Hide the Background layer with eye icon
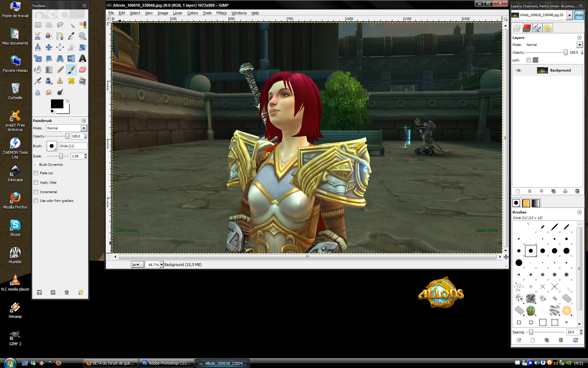 (519, 70)
